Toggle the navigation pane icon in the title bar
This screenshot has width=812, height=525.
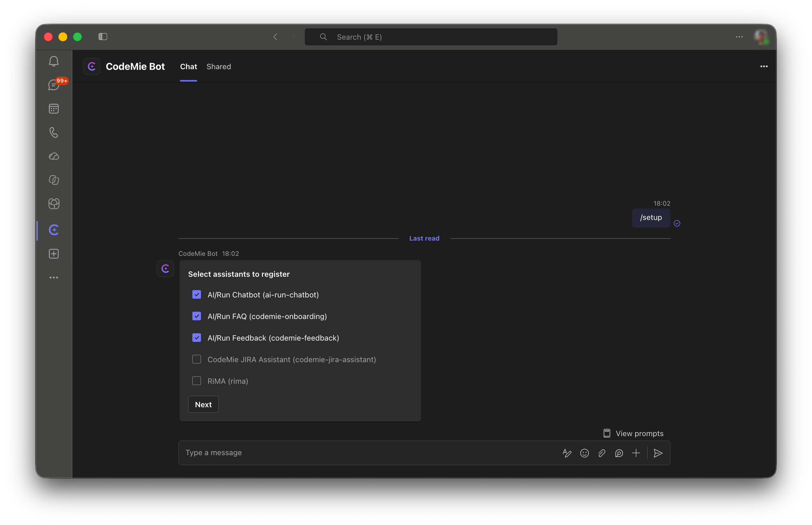point(103,37)
